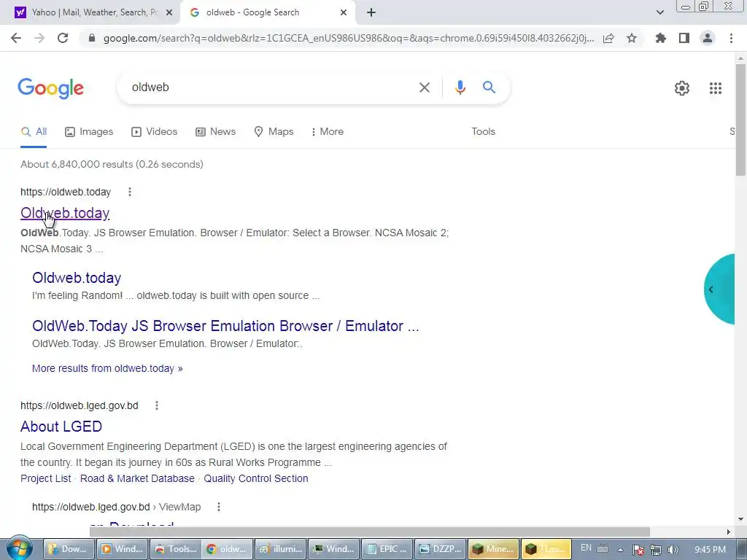
Task: Open the Chrome side panel
Action: click(684, 38)
